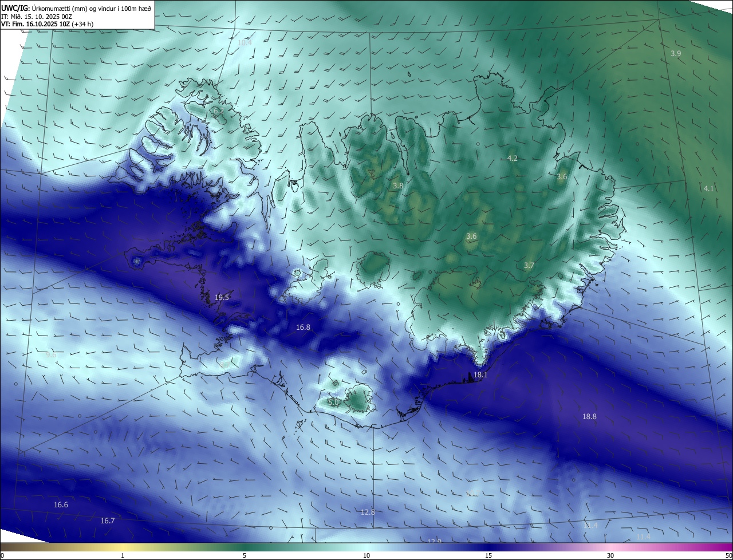Screen dimensions: 733x560
Task: Click the 4.1 value off the east coast
Action: [708, 189]
